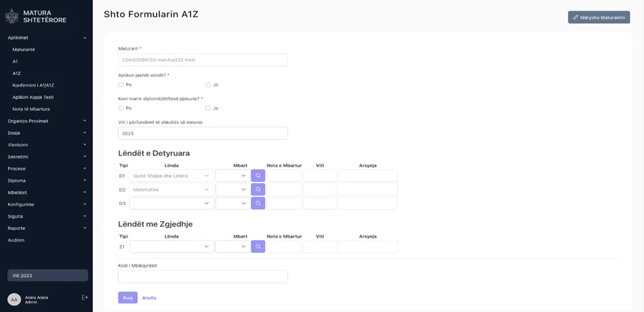Click D3 Nota e Mbartur field
This screenshot has height=312, width=644.
coord(284,203)
